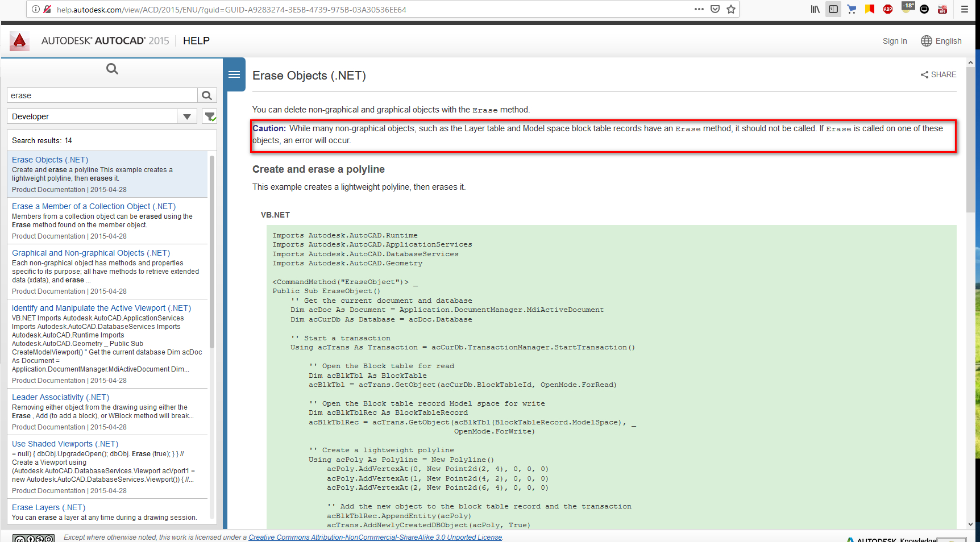980x542 pixels.
Task: Click the black monitor extension icon
Action: click(x=924, y=9)
